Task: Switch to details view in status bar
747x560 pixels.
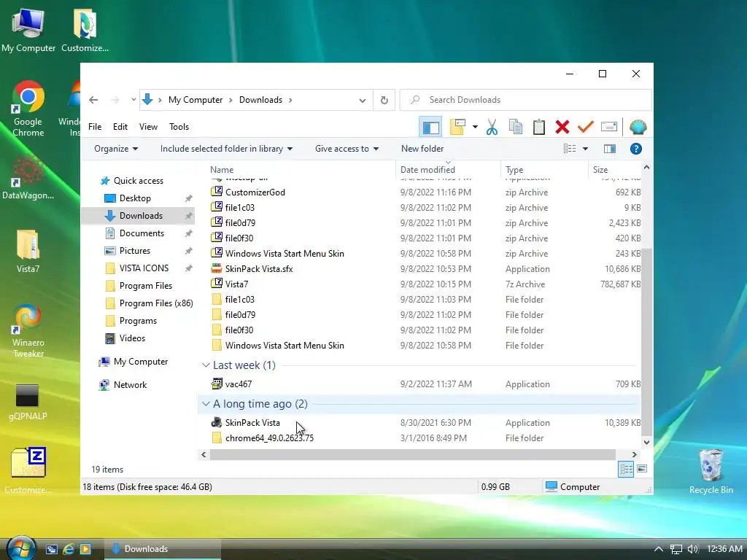Action: (x=626, y=470)
